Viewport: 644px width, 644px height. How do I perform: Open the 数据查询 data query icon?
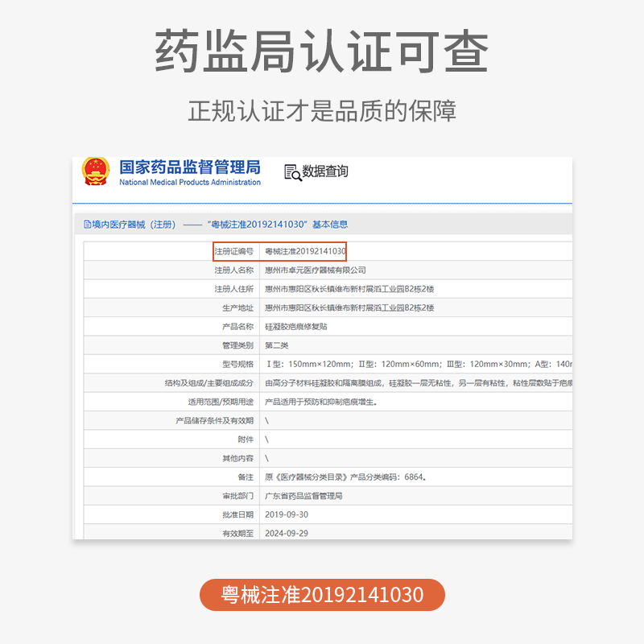point(317,171)
